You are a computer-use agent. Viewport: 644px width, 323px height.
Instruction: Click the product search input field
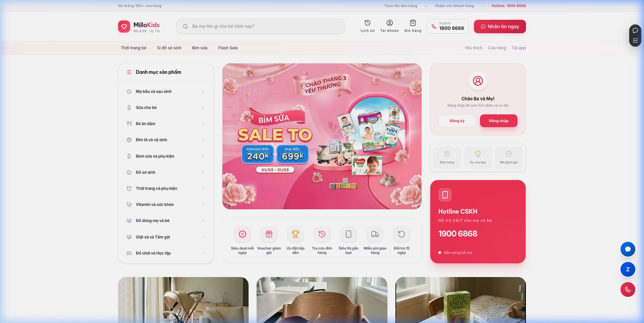coord(265,26)
